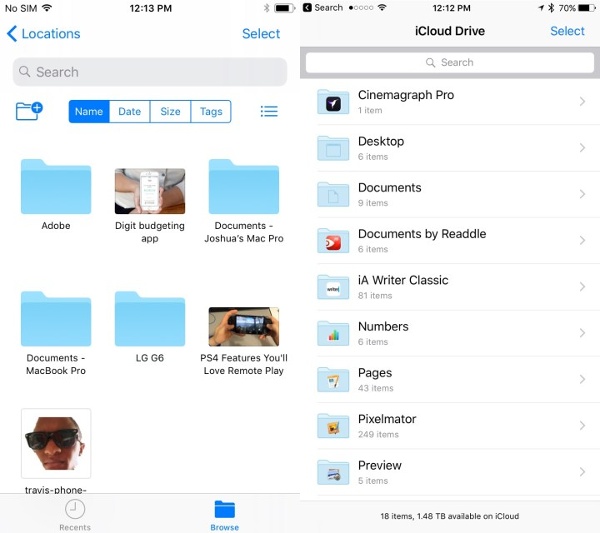Tap the magnifier icon in the Files search field
The height and width of the screenshot is (533, 600).
[25, 72]
